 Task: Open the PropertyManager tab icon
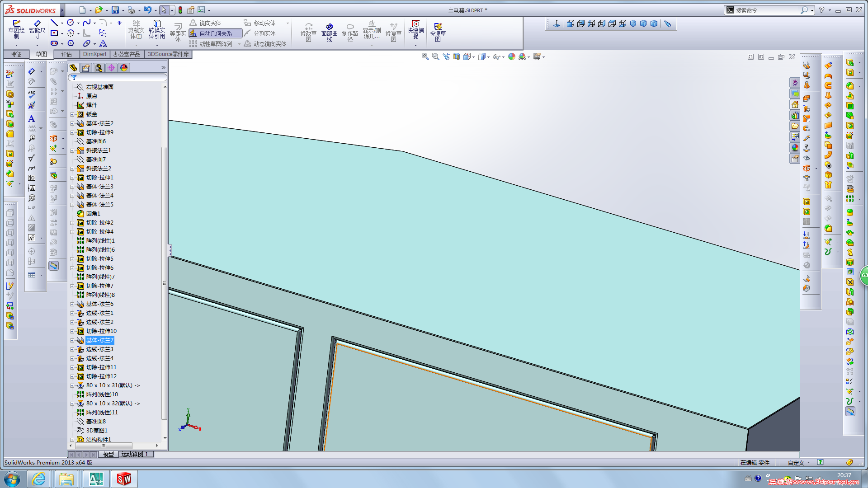click(x=86, y=68)
